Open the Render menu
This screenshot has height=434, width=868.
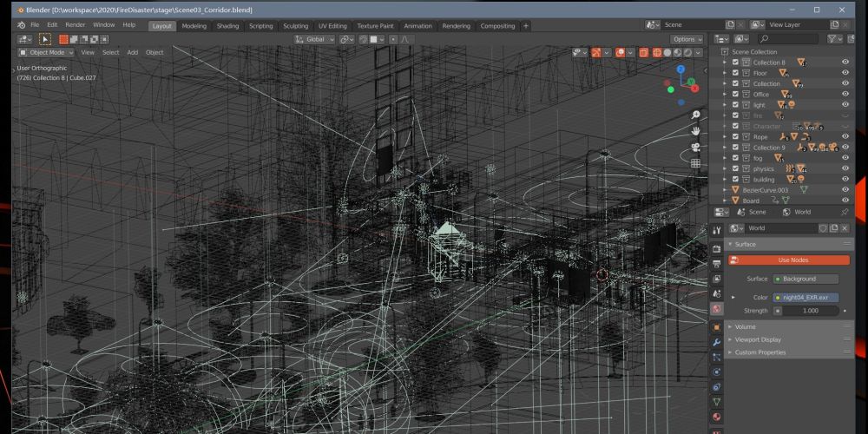[76, 25]
